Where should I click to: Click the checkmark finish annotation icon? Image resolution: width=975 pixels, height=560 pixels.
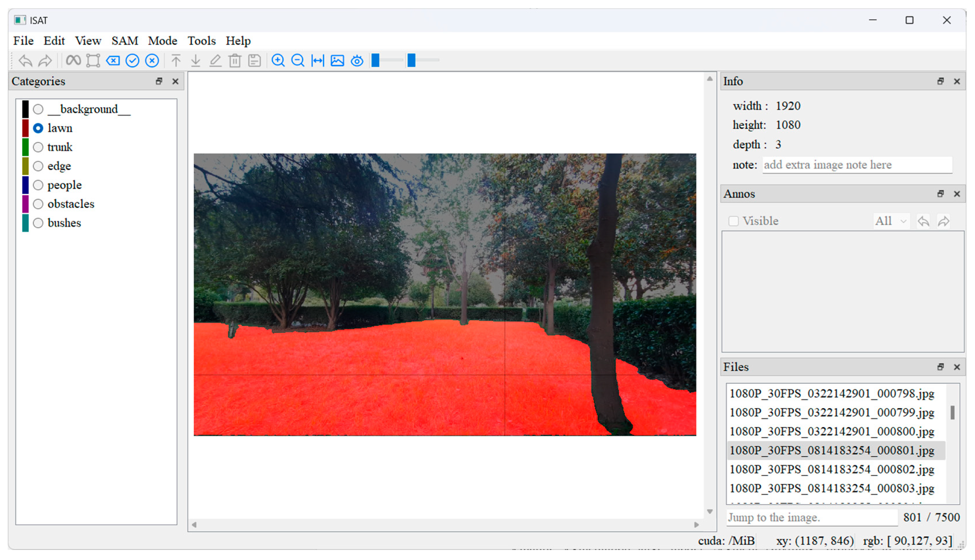132,60
